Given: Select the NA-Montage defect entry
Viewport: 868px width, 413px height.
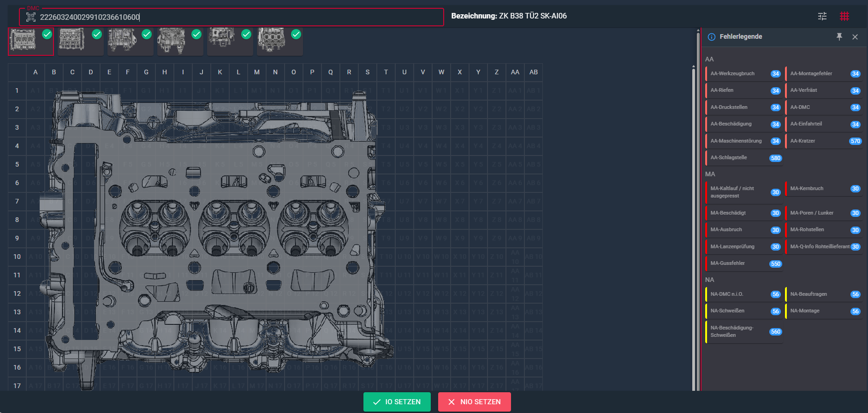Looking at the screenshot, I should point(824,311).
